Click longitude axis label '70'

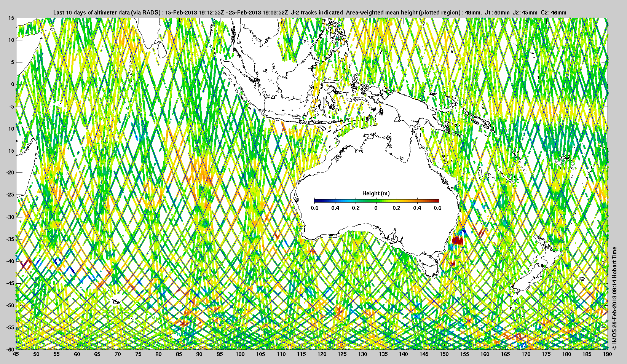118,354
